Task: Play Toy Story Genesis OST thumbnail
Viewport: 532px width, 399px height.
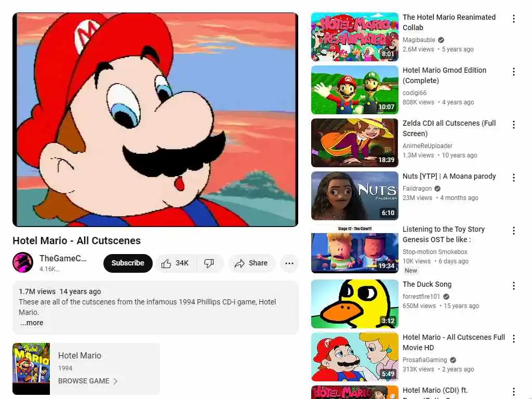Action: pyautogui.click(x=354, y=249)
